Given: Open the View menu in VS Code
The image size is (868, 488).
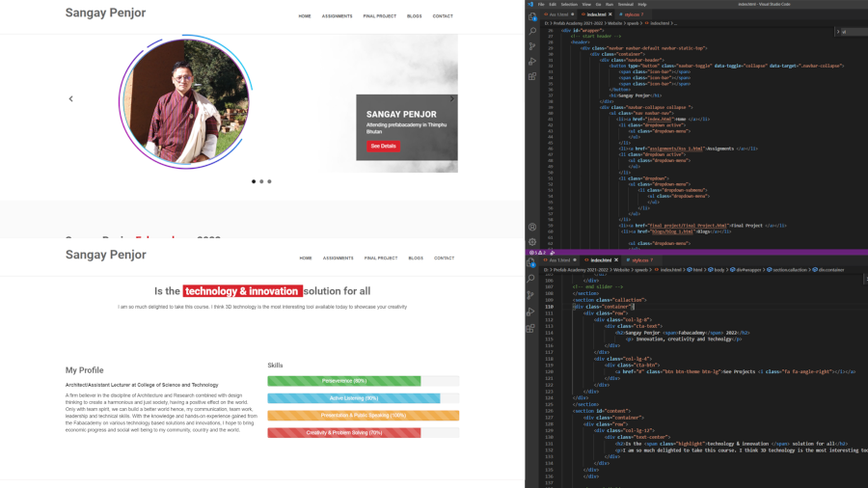Looking at the screenshot, I should pos(586,4).
